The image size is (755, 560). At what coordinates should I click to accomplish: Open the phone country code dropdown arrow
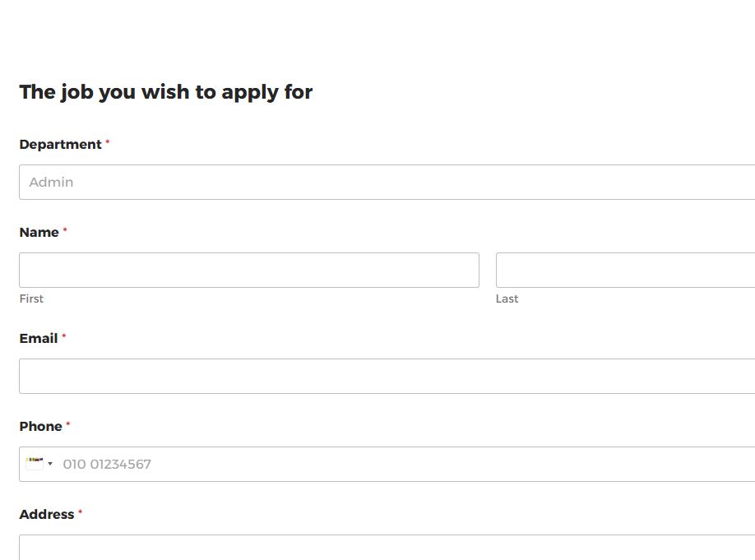(x=50, y=464)
